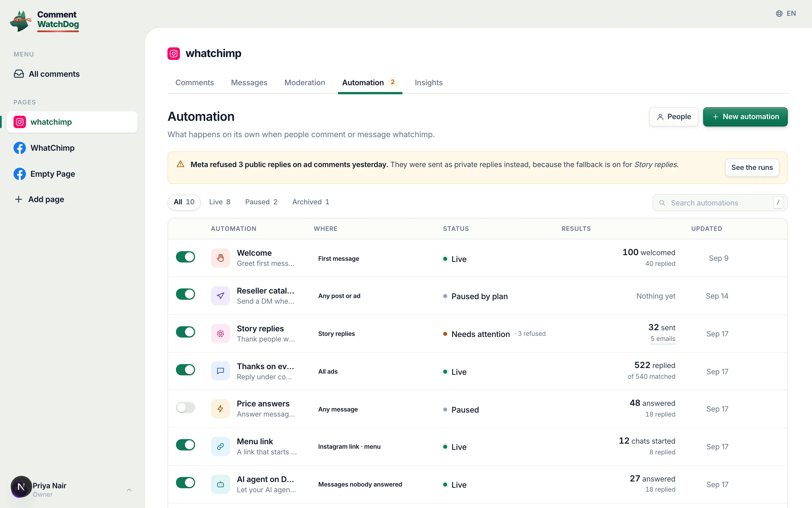
Task: Switch to the Messages tab
Action: (x=249, y=83)
